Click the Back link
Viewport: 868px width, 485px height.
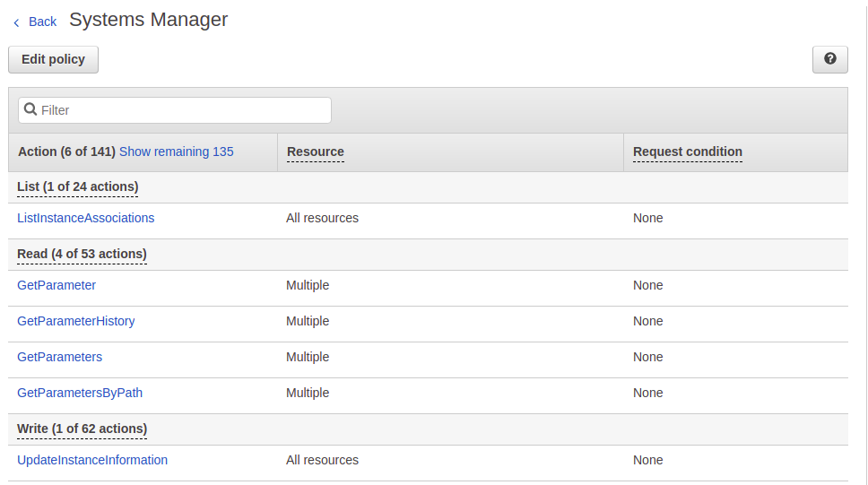click(x=42, y=22)
